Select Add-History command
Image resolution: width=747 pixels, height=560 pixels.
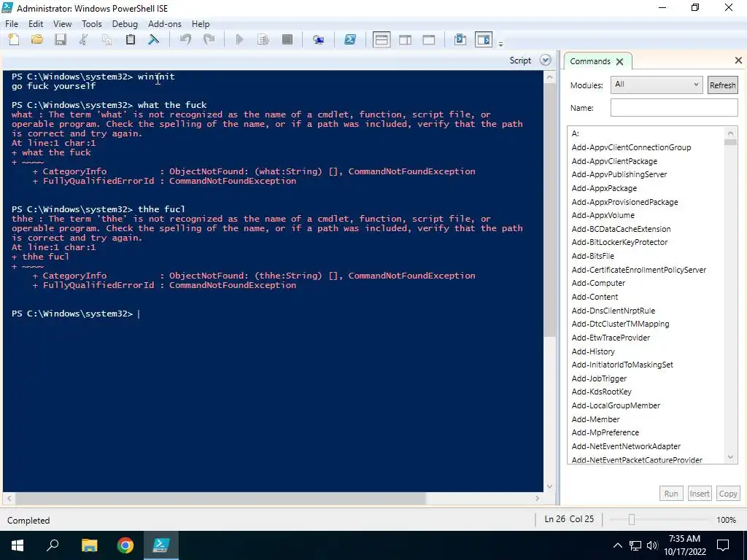(x=593, y=351)
